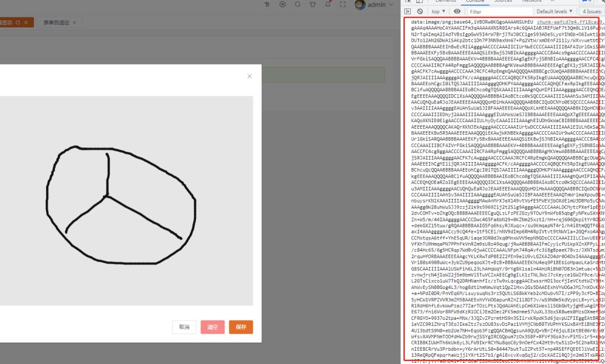Click the font size icon in header
605x364 pixels.
click(x=267, y=4)
